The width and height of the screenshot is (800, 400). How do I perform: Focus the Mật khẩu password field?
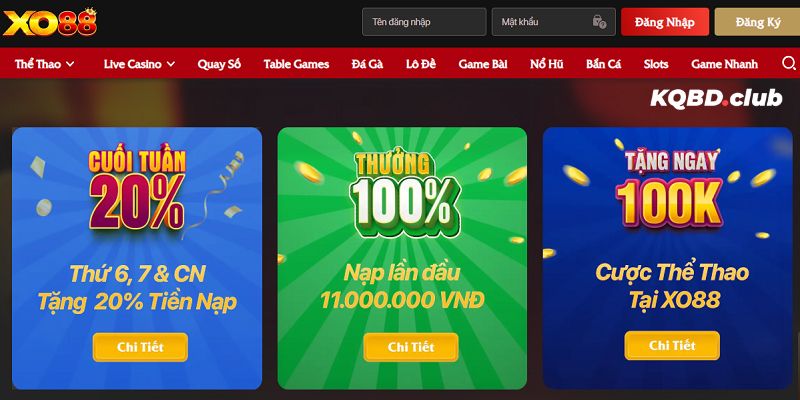[554, 22]
